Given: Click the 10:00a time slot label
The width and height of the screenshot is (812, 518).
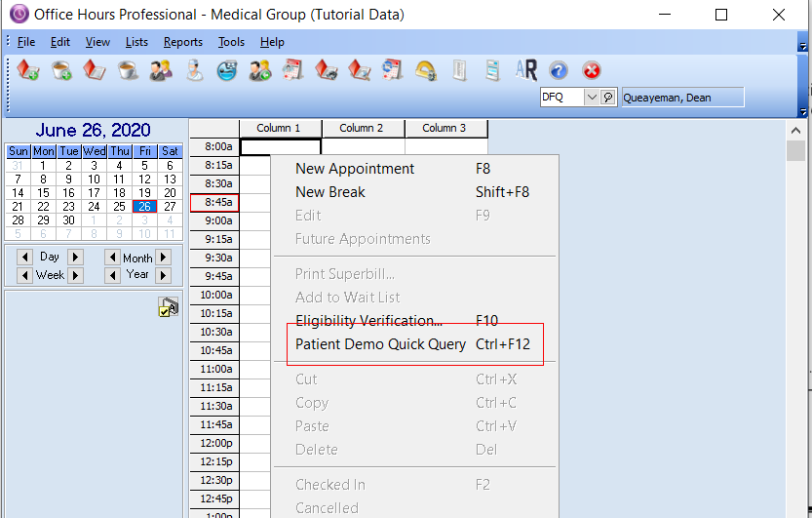Looking at the screenshot, I should click(x=214, y=296).
